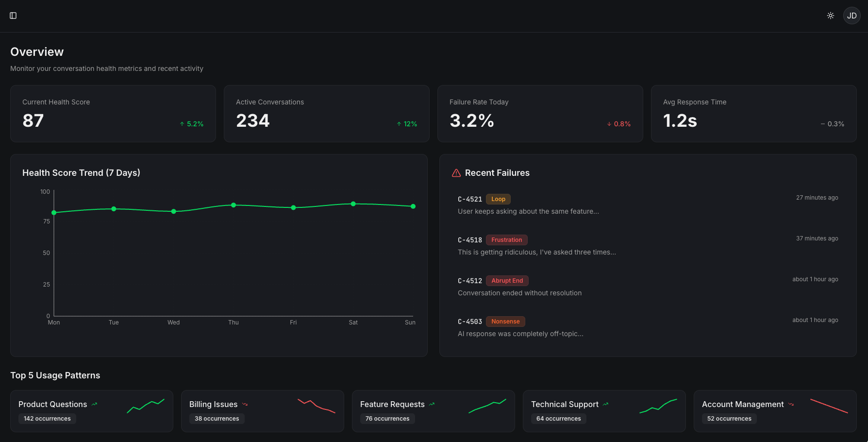Click the Technical Support trend arrow icon

[605, 404]
